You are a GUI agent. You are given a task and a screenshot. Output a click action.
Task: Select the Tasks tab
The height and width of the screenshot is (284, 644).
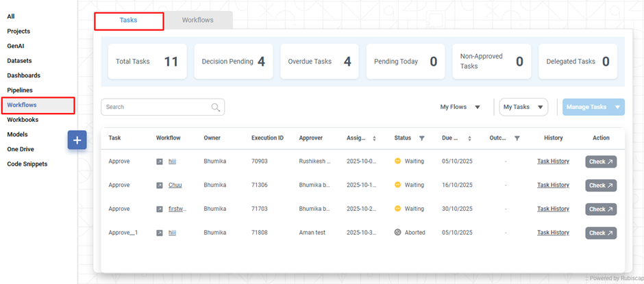click(x=129, y=21)
